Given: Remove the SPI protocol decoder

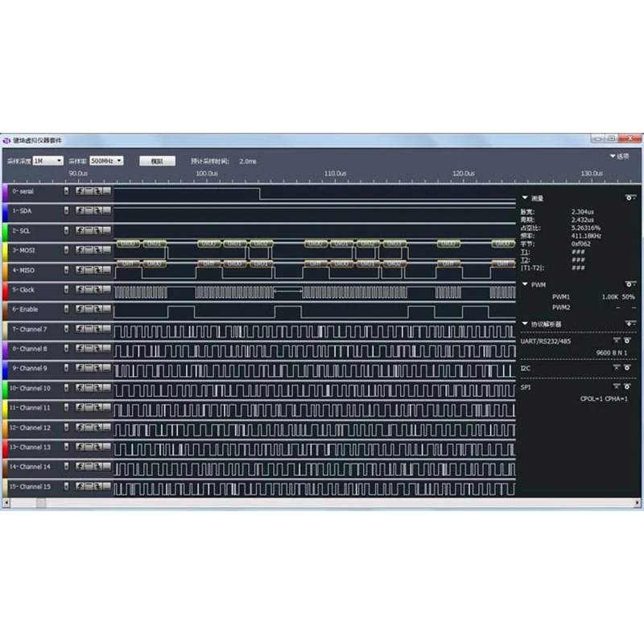Looking at the screenshot, I should click(617, 386).
